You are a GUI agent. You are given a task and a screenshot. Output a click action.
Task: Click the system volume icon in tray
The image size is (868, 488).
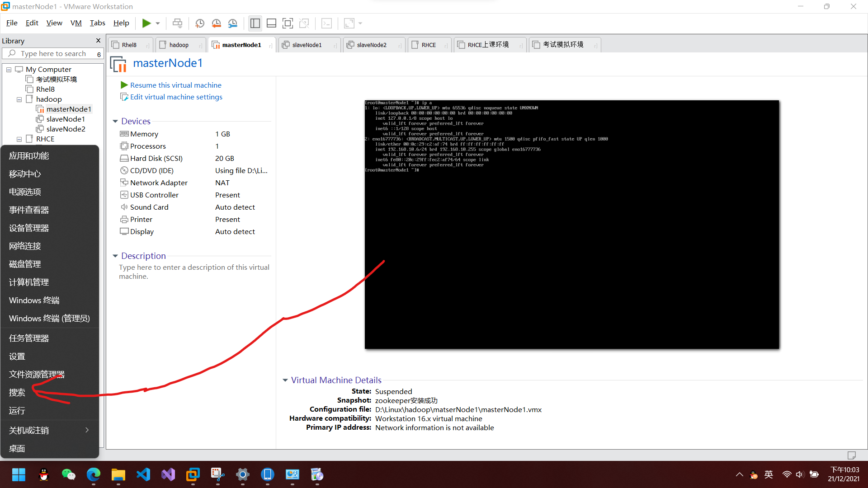(x=800, y=474)
